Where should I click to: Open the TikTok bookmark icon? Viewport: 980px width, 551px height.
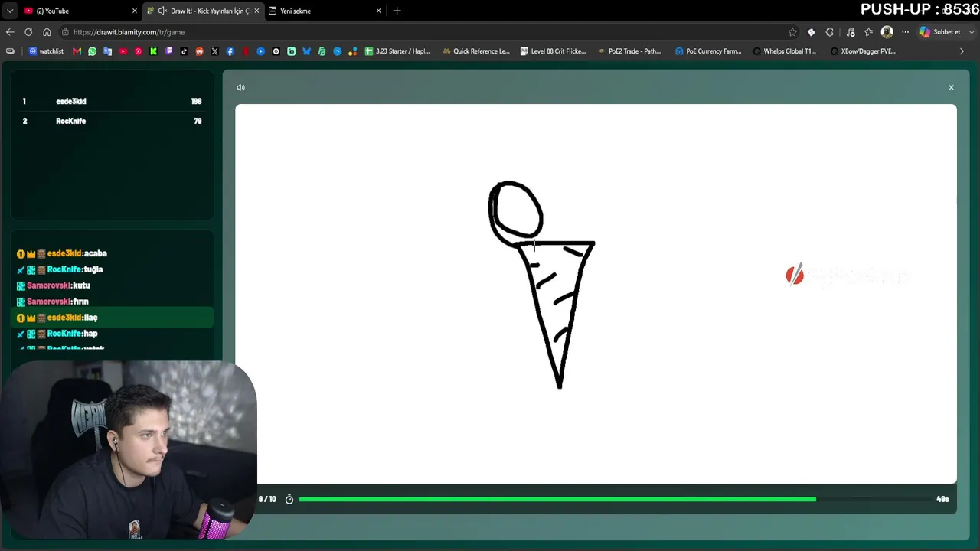point(184,51)
